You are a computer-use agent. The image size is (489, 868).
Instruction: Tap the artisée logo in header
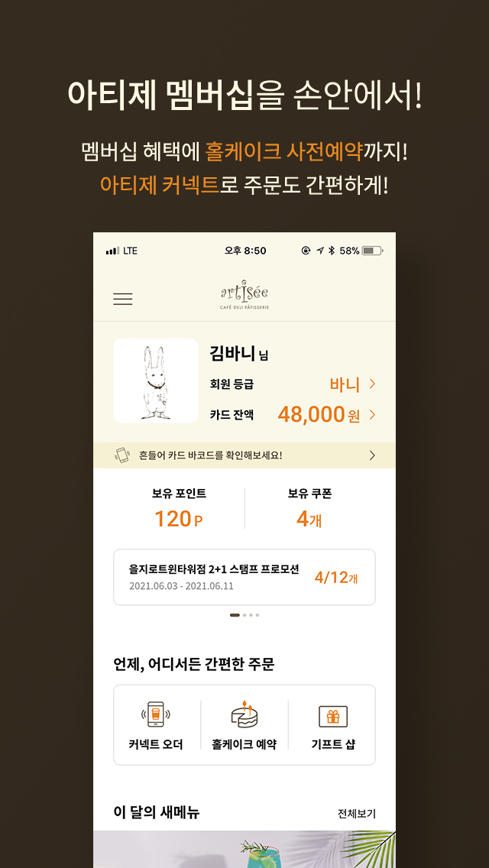click(244, 296)
